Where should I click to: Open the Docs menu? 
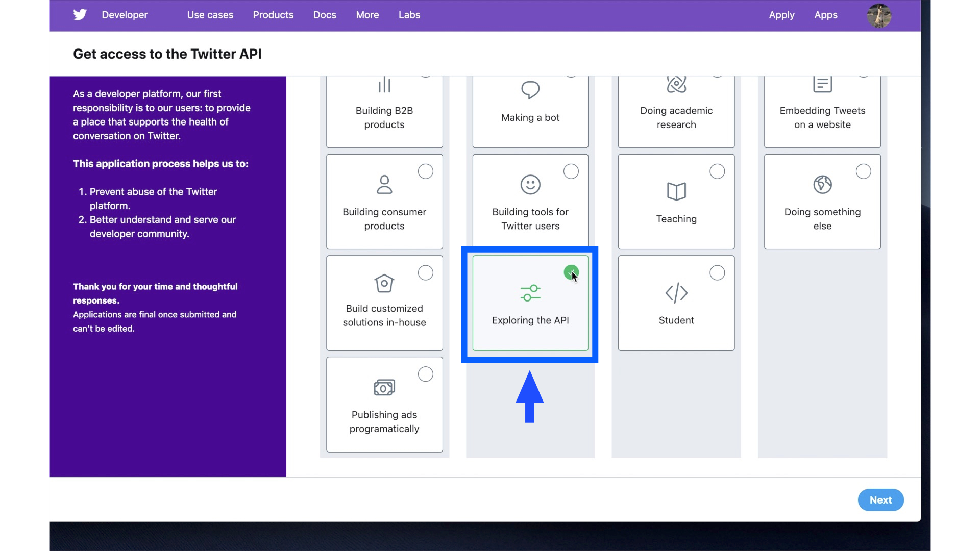click(x=325, y=15)
